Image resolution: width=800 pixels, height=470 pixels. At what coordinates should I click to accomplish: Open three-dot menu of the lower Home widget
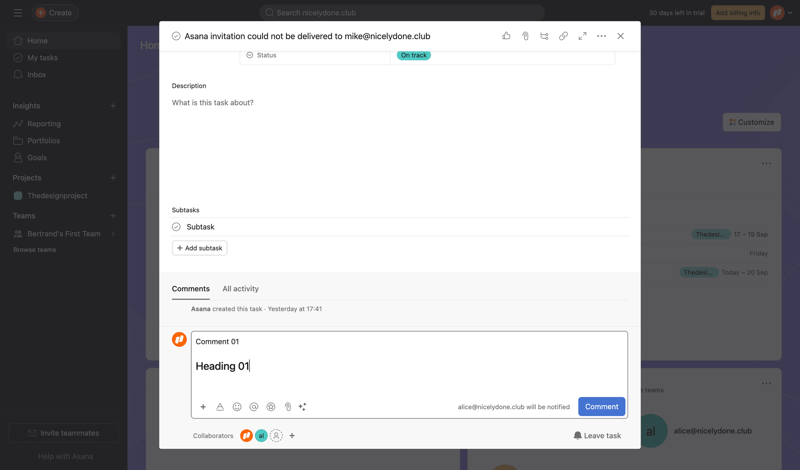point(766,383)
